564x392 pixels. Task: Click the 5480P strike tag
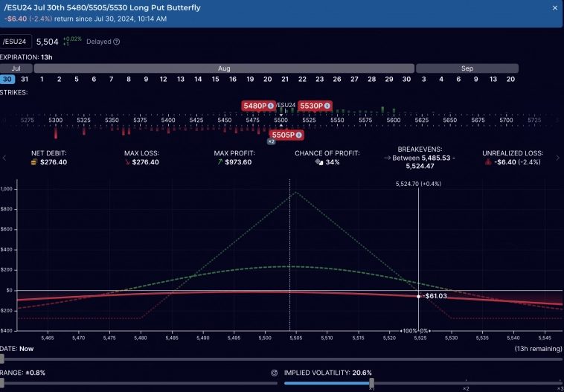pos(258,106)
